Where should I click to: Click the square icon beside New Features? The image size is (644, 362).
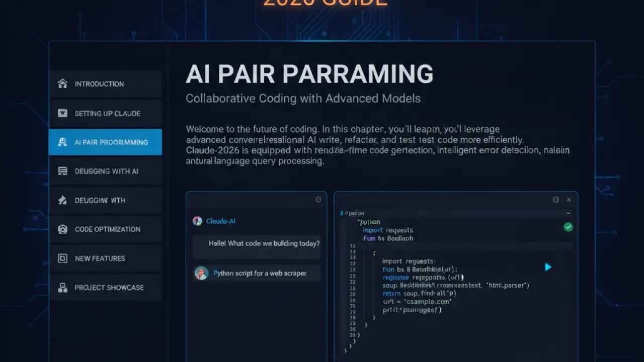pos(62,258)
